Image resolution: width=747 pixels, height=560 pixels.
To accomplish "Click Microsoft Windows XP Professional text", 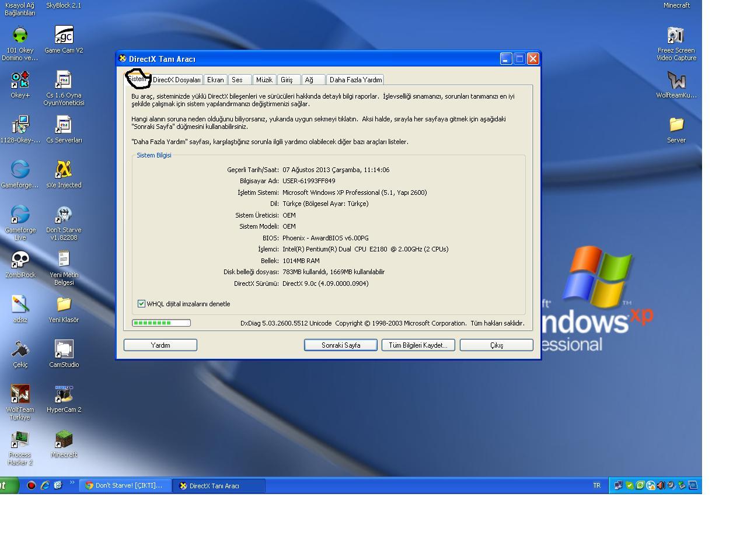I will pos(355,192).
